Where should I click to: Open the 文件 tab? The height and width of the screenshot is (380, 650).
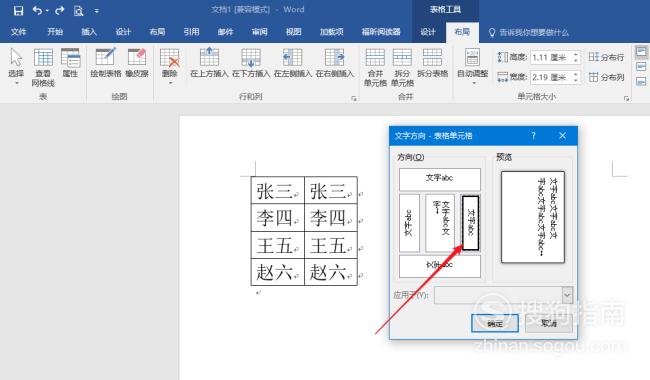pyautogui.click(x=18, y=32)
